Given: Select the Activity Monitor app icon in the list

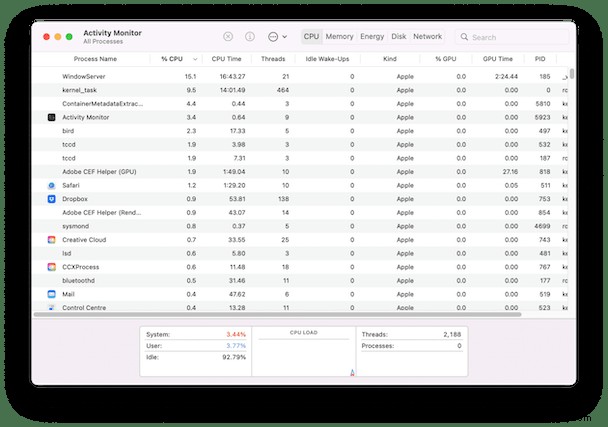Looking at the screenshot, I should point(51,117).
